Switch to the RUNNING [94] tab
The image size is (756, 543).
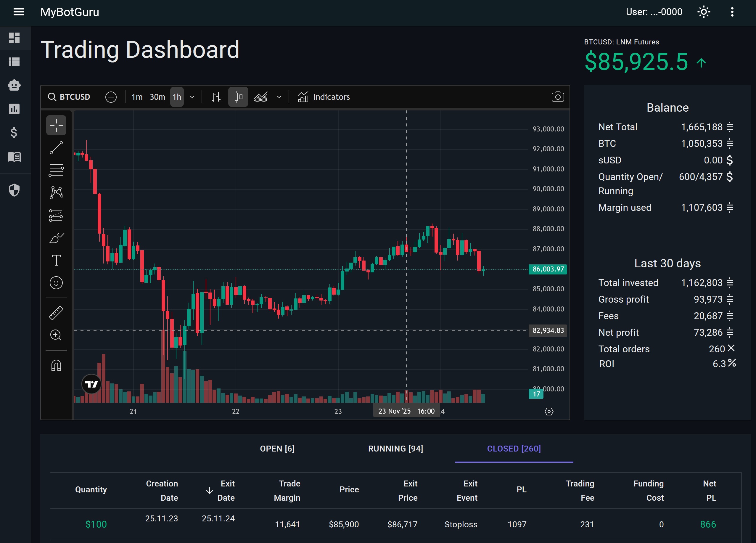coord(395,449)
